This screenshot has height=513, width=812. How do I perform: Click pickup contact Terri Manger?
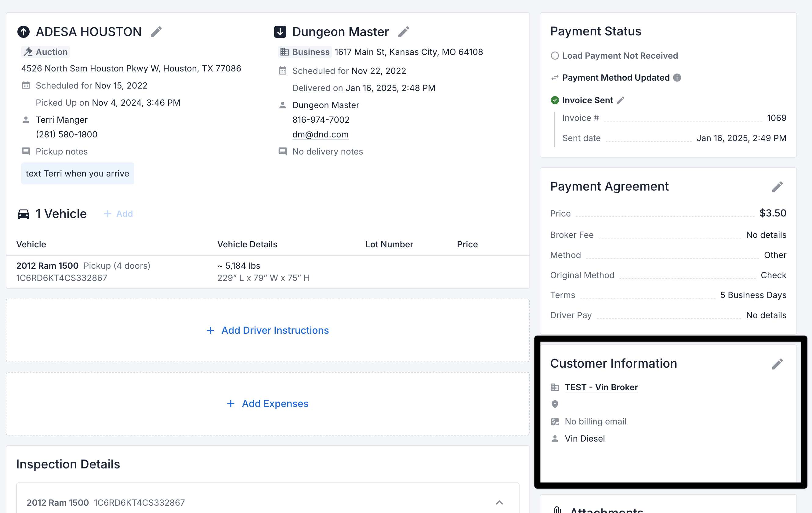pyautogui.click(x=62, y=120)
